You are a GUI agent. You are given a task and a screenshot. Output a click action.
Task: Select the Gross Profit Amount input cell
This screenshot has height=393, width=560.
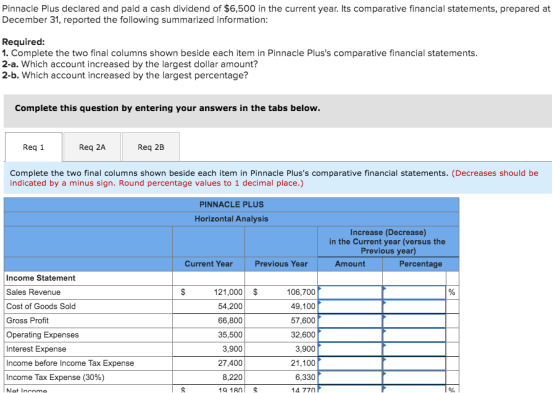pyautogui.click(x=350, y=321)
